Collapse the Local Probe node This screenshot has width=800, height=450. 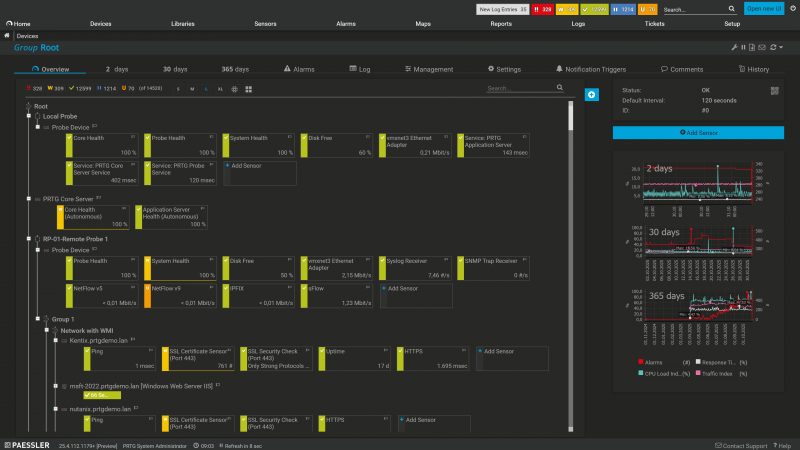(x=29, y=116)
